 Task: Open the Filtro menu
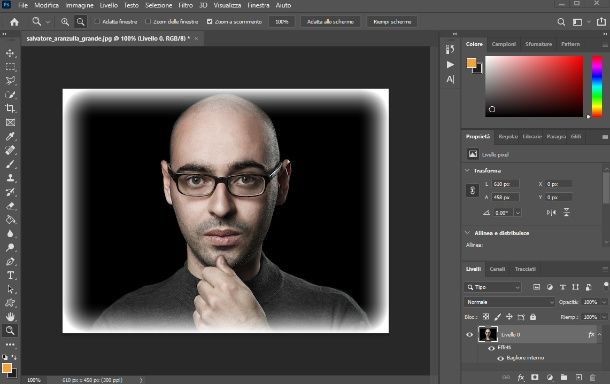[186, 5]
